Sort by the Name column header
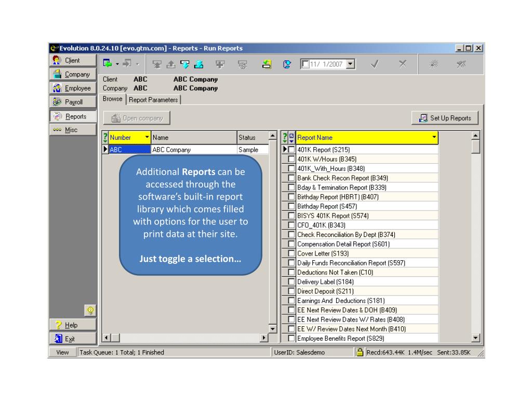Screen dimensions: 532x399 tap(194, 137)
